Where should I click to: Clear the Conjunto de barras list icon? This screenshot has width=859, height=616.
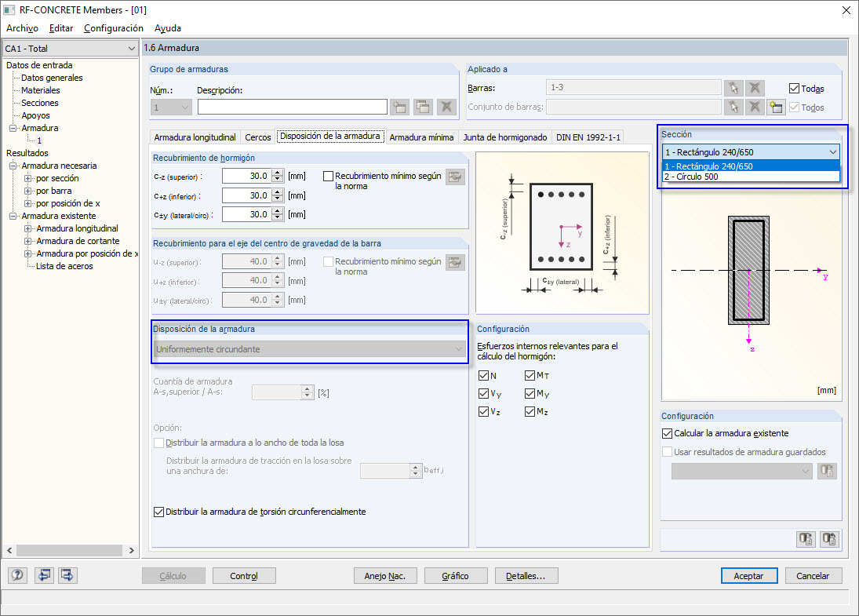click(755, 107)
